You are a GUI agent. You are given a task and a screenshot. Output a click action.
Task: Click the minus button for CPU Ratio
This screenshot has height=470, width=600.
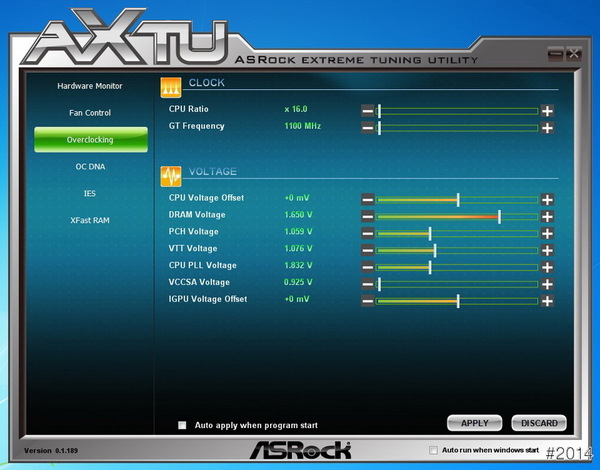(367, 110)
